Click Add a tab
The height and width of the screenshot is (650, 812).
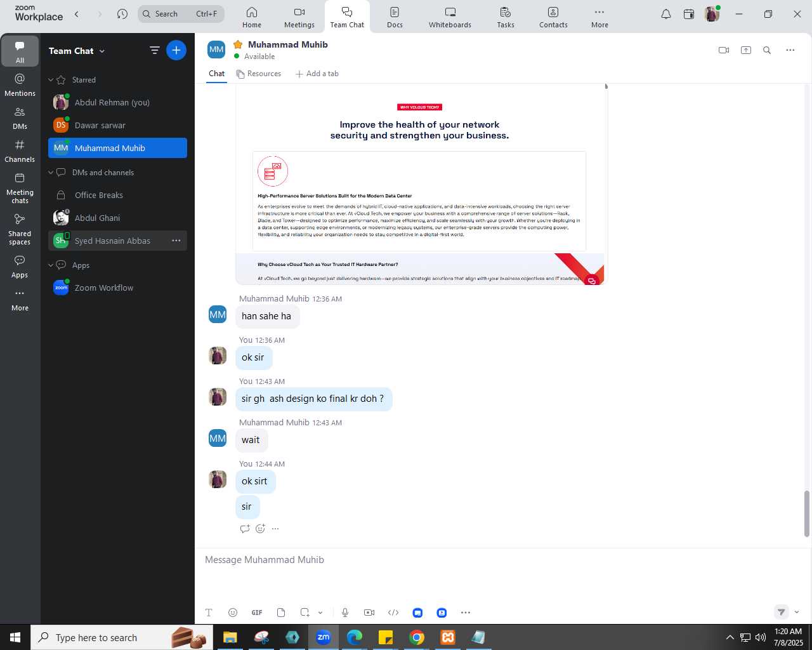click(317, 74)
